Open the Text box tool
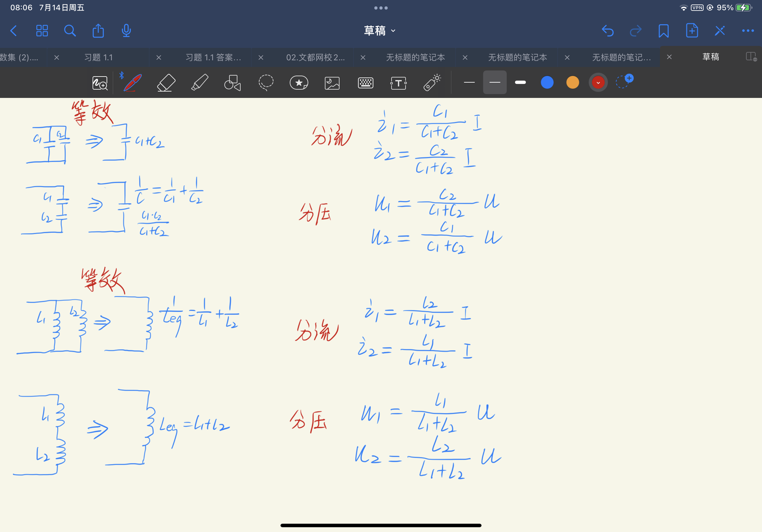The image size is (762, 532). (x=399, y=83)
